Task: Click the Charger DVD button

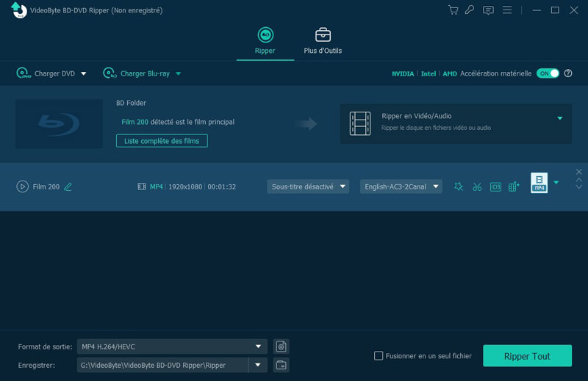Action: pyautogui.click(x=46, y=73)
